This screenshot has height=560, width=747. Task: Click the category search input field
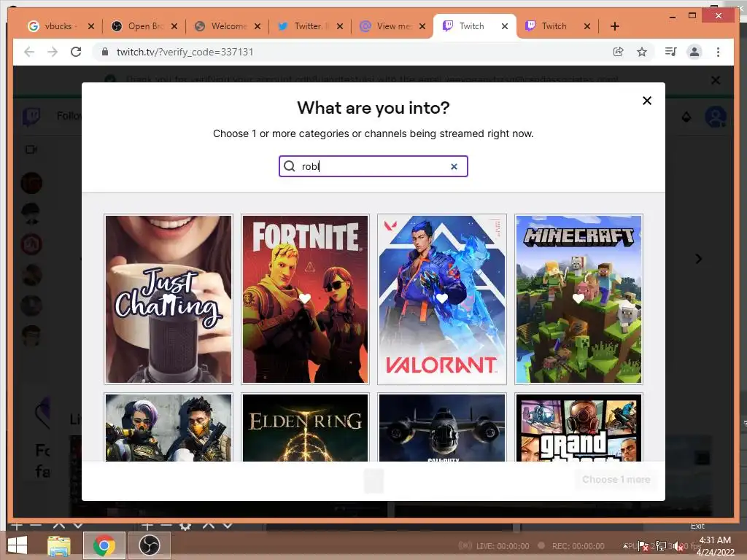tap(373, 166)
